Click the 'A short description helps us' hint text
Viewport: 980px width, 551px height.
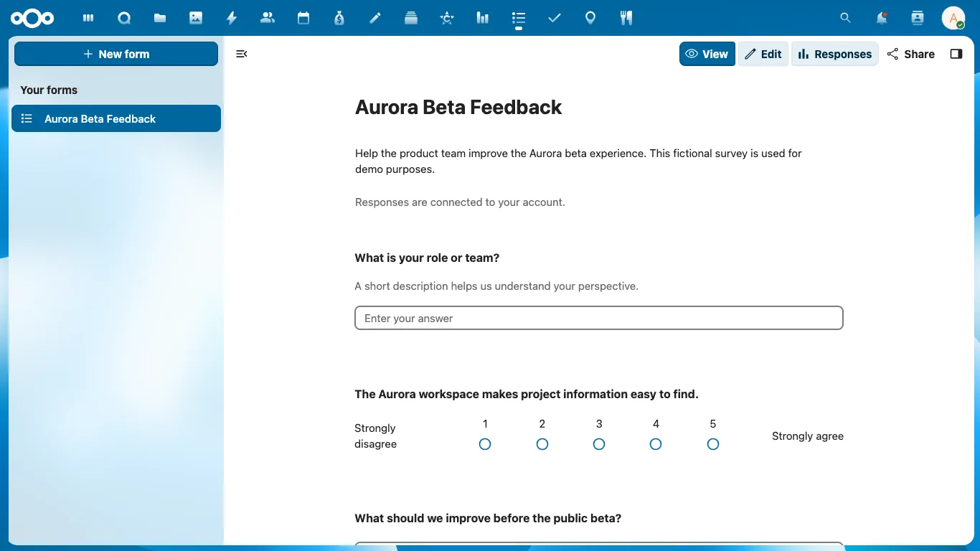click(x=496, y=286)
